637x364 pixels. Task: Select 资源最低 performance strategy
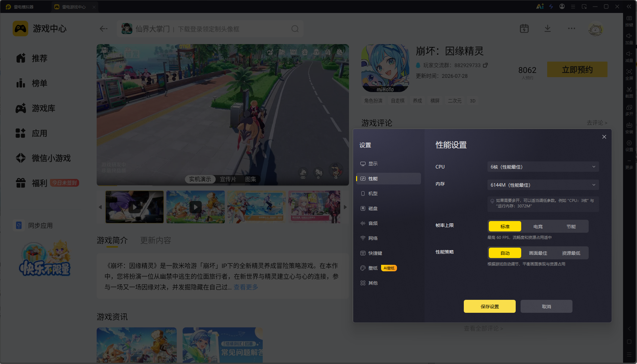(571, 253)
